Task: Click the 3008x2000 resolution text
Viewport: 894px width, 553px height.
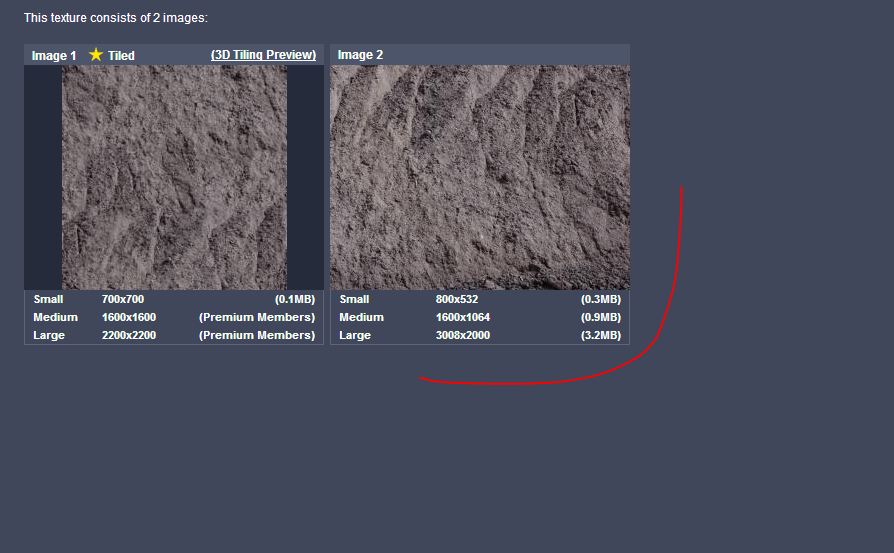Action: point(463,335)
